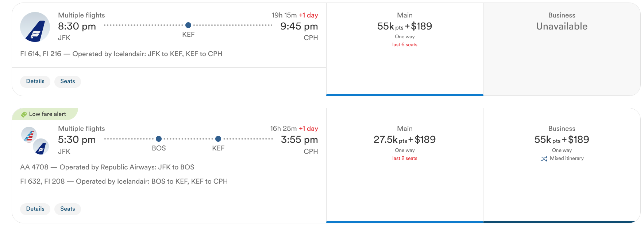The width and height of the screenshot is (644, 227).
Task: Click the Icelandair logo on first flight
Action: pos(35,27)
